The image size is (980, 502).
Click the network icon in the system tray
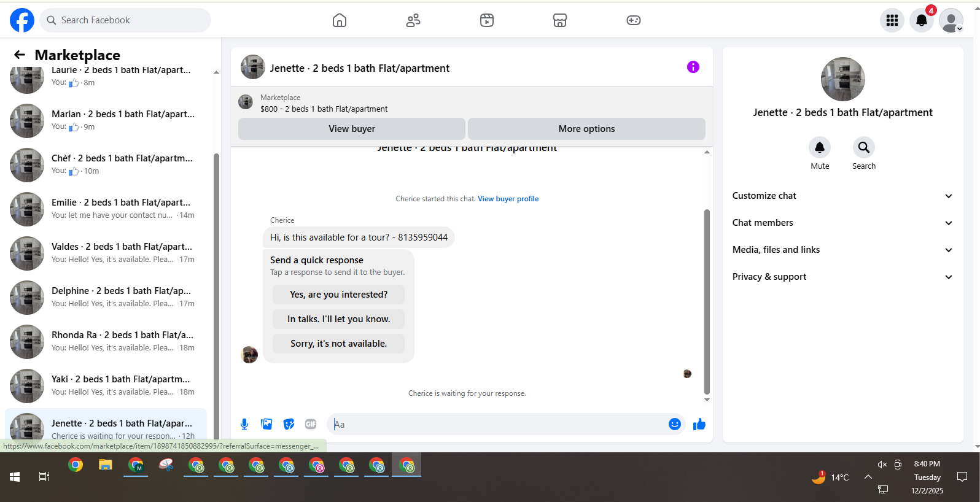883,489
